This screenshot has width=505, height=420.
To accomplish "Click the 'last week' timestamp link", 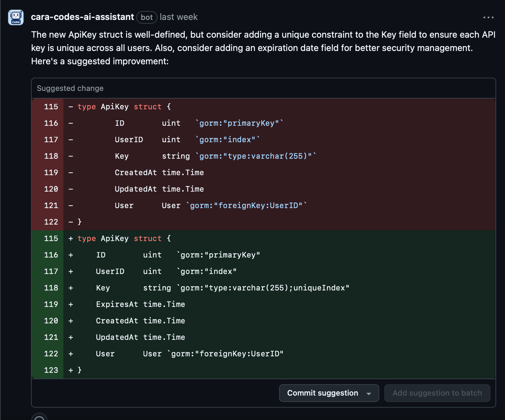I will click(179, 17).
